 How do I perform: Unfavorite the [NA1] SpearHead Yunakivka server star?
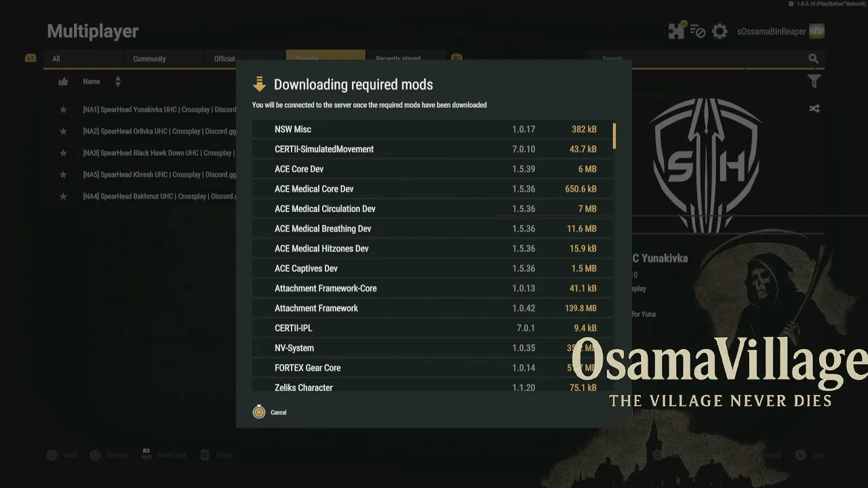63,110
